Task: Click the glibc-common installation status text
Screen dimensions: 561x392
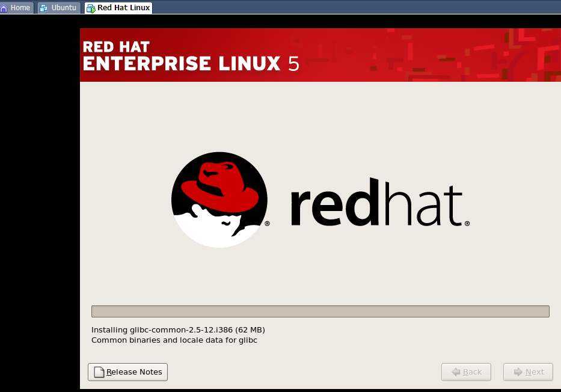Action: pos(178,329)
